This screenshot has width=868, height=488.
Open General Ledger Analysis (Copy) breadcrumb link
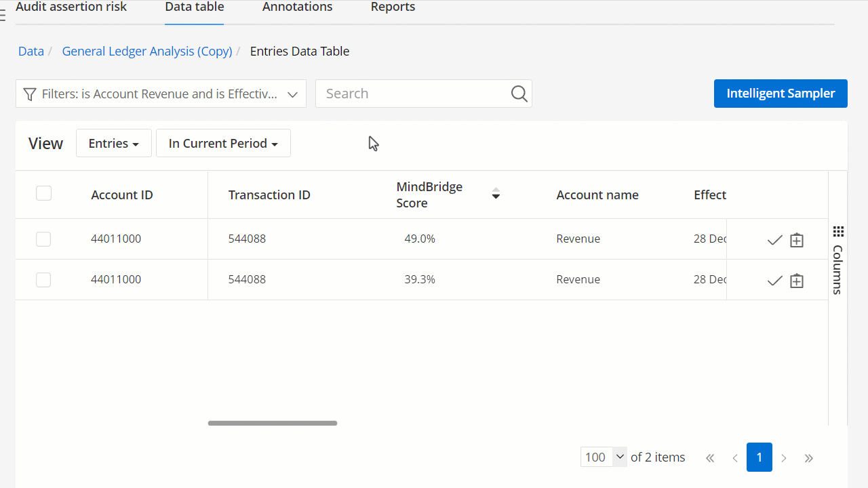[147, 51]
